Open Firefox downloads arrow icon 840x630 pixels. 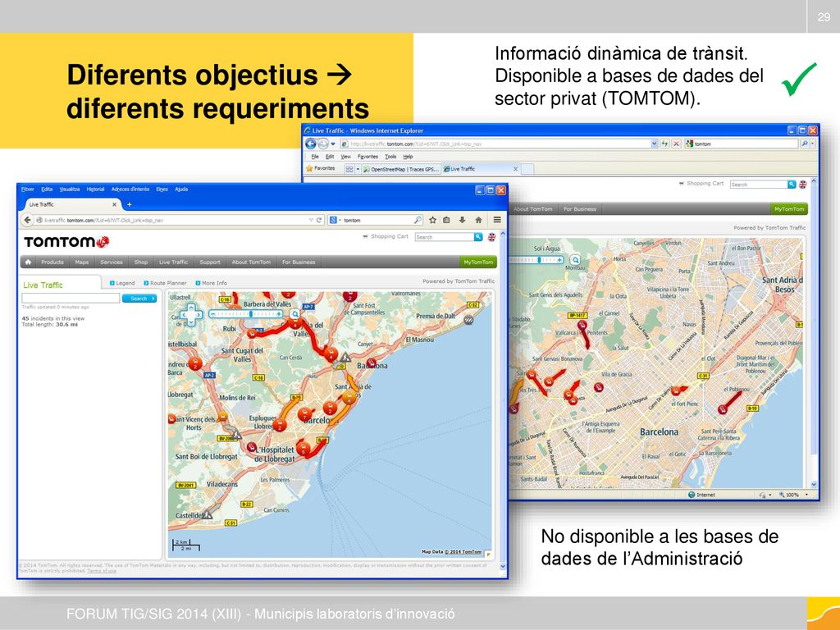462,220
